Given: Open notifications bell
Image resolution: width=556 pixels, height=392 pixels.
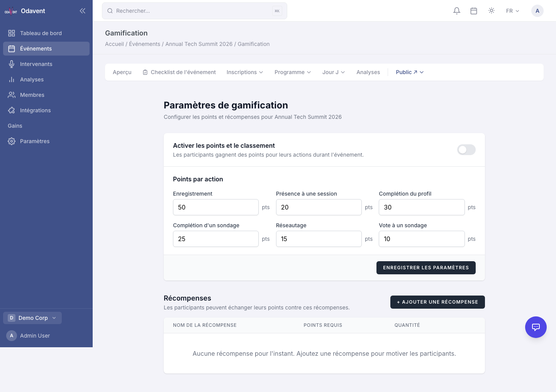Looking at the screenshot, I should coord(457,11).
